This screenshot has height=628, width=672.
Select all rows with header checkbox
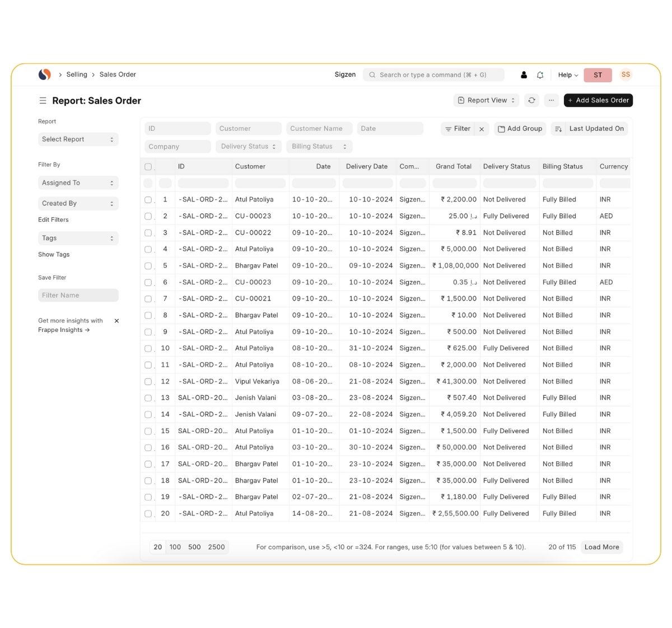click(148, 167)
